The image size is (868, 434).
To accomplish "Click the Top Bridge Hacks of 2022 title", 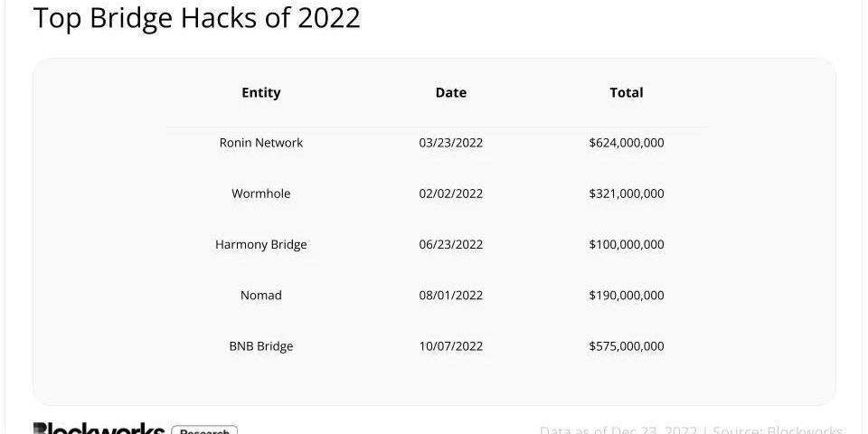I will [196, 18].
